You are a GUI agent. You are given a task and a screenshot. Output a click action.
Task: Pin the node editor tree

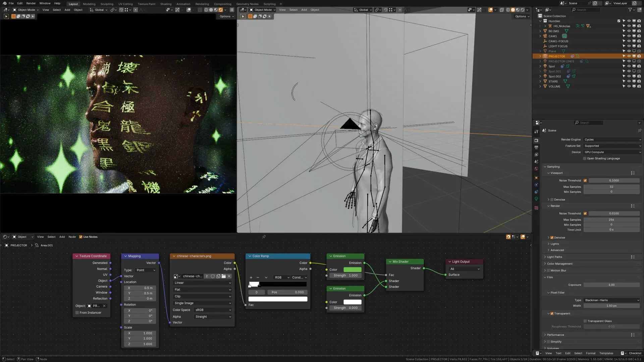[264, 237]
